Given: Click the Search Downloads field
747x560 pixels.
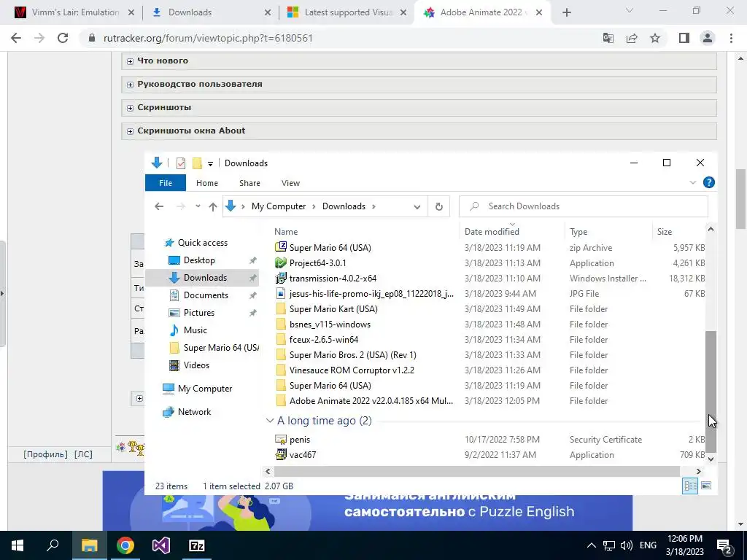Looking at the screenshot, I should [x=584, y=206].
